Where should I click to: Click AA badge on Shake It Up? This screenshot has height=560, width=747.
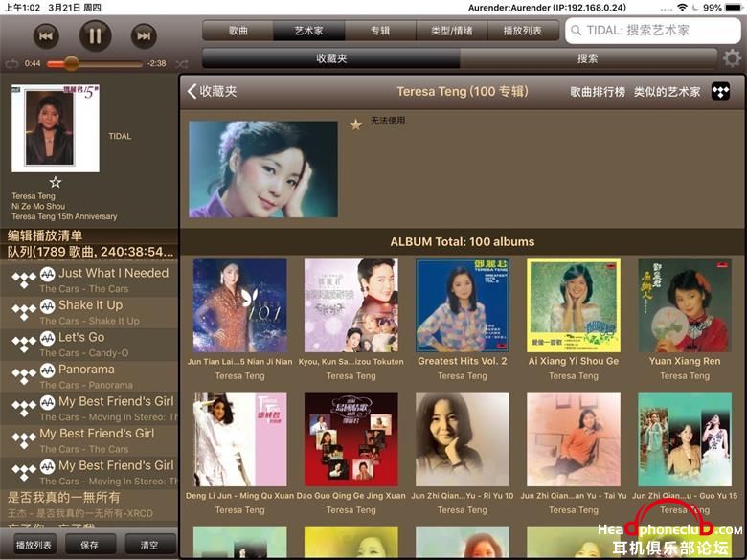[47, 305]
